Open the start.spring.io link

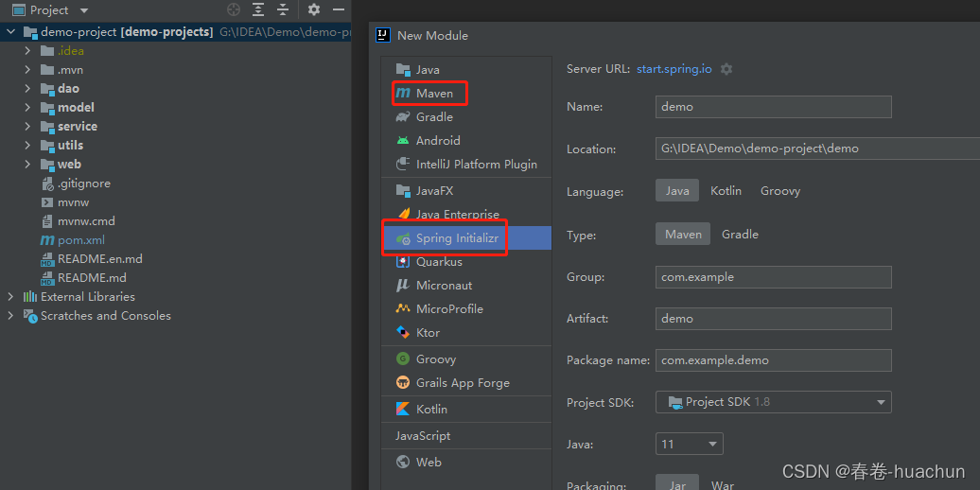click(674, 69)
